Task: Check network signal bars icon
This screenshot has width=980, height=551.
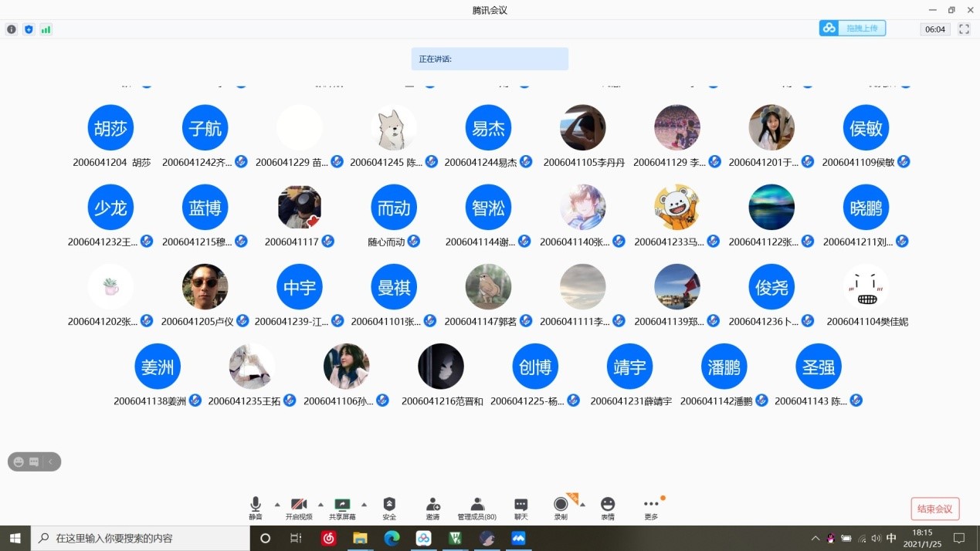Action: pos(46,29)
